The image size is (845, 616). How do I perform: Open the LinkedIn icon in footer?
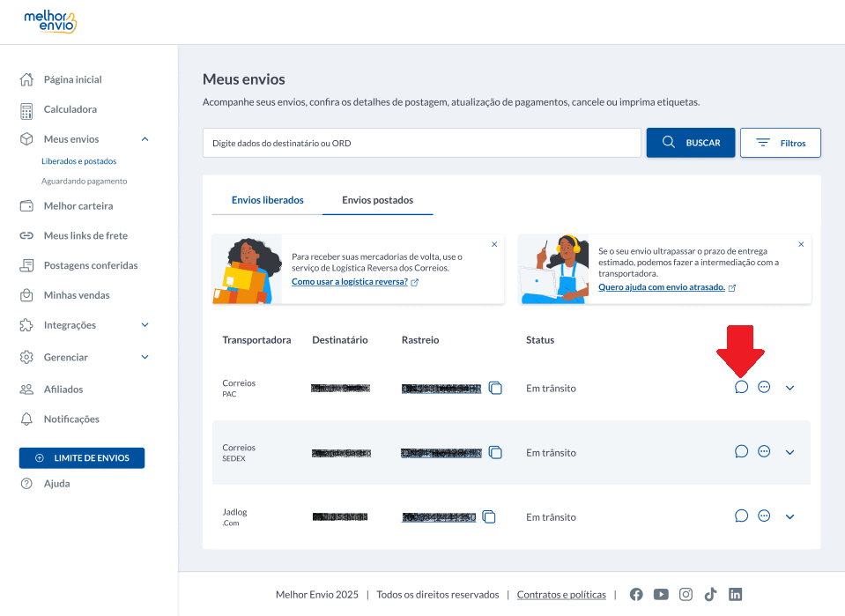click(735, 595)
